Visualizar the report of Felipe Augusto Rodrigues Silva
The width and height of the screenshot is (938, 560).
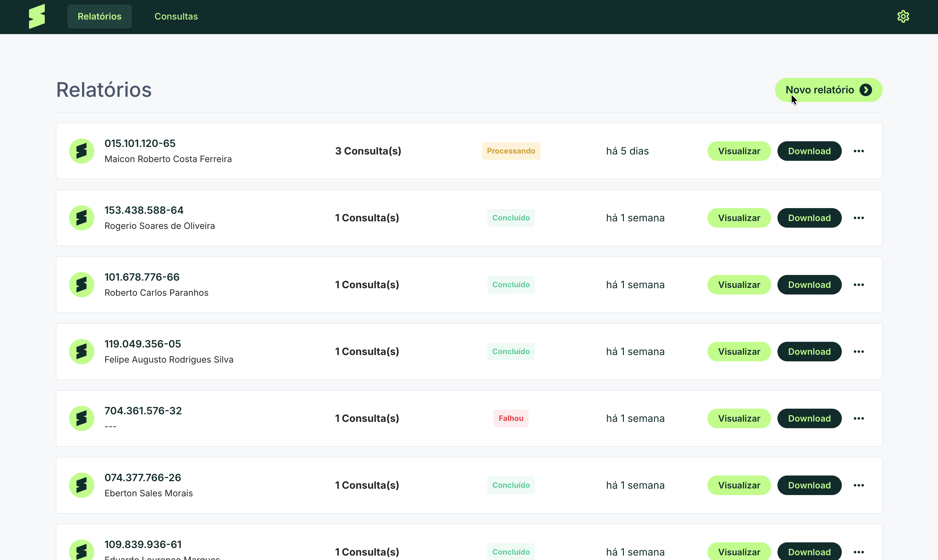(739, 351)
